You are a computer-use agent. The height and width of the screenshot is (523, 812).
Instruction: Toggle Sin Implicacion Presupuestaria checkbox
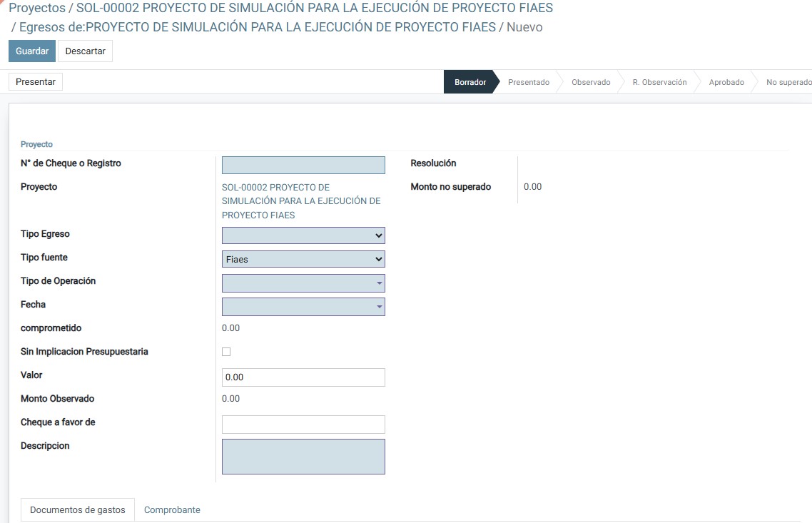[x=226, y=352]
